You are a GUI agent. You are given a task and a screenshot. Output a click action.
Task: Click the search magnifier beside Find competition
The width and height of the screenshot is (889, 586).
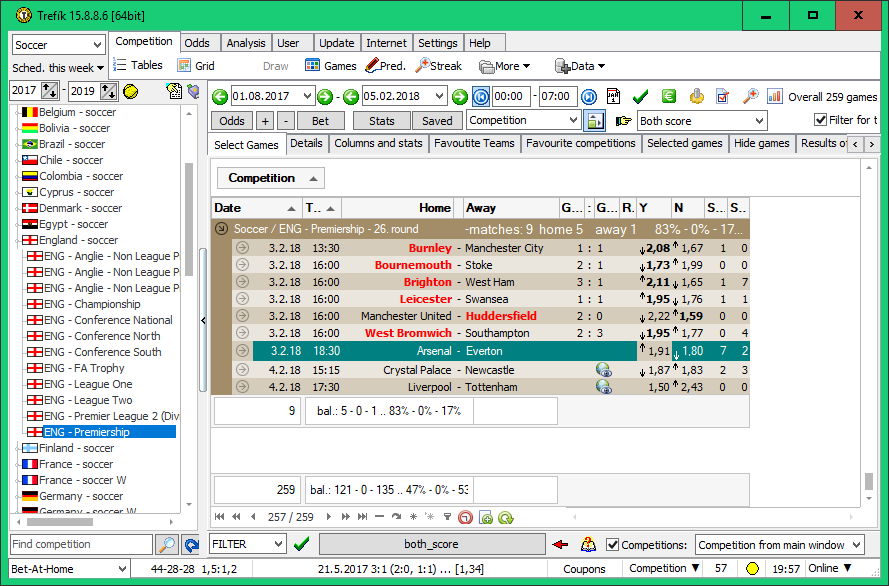[x=167, y=545]
